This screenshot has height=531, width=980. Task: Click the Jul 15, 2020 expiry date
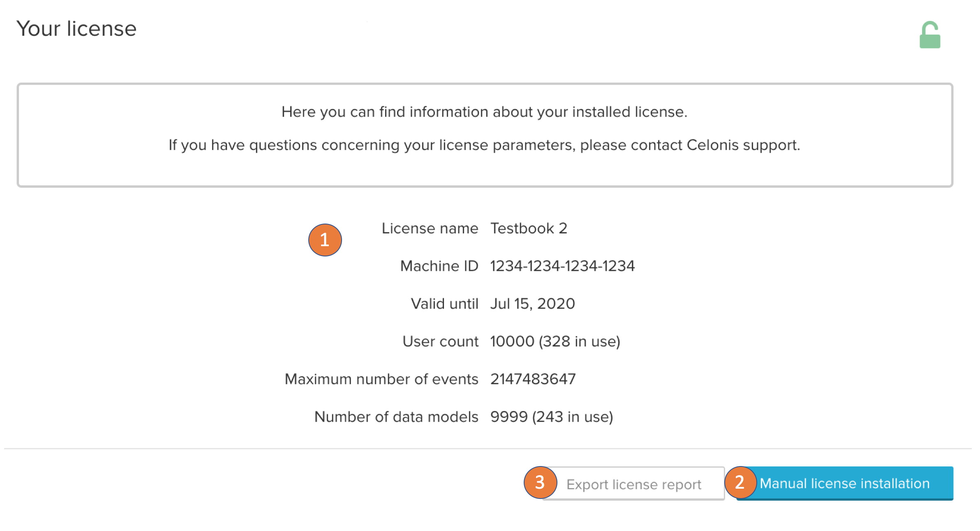click(532, 304)
